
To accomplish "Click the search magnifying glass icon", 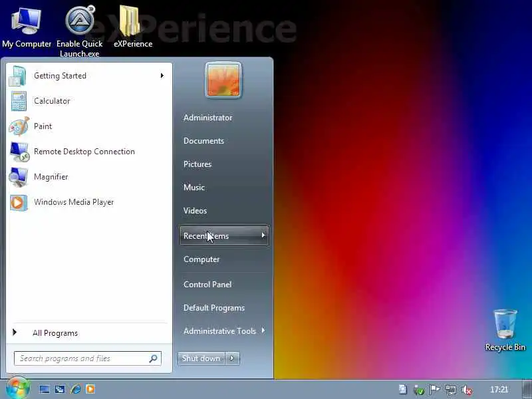I will coord(154,358).
